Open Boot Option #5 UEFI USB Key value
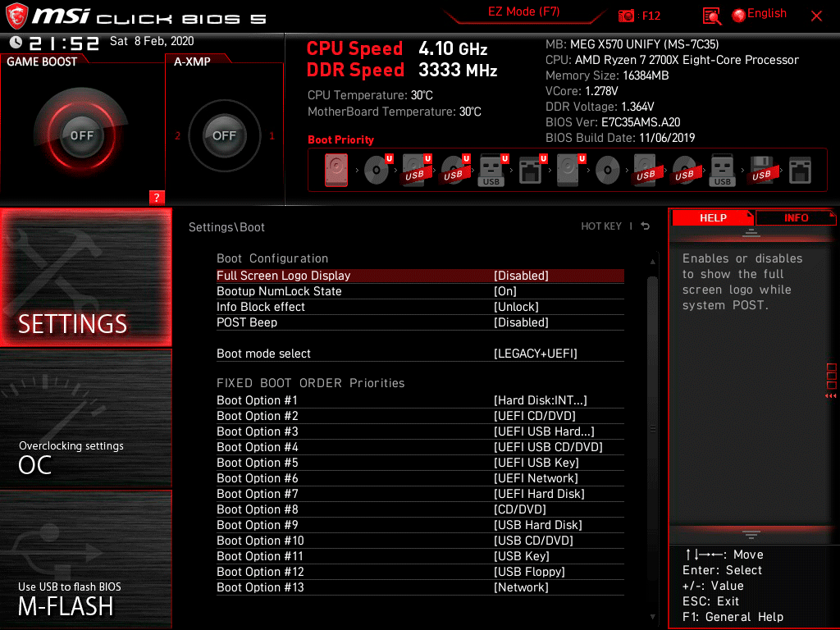 coord(536,463)
